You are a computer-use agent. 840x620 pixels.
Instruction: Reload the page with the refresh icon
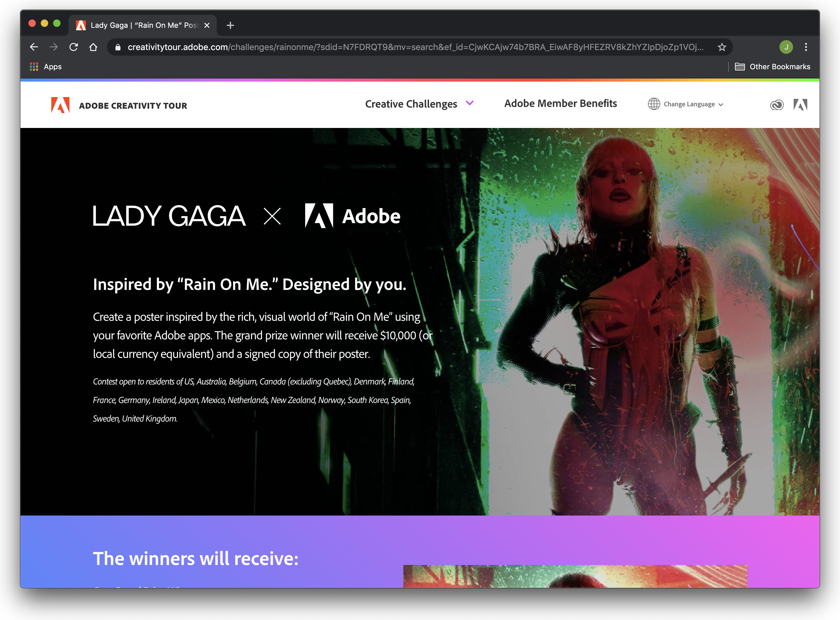[x=73, y=47]
